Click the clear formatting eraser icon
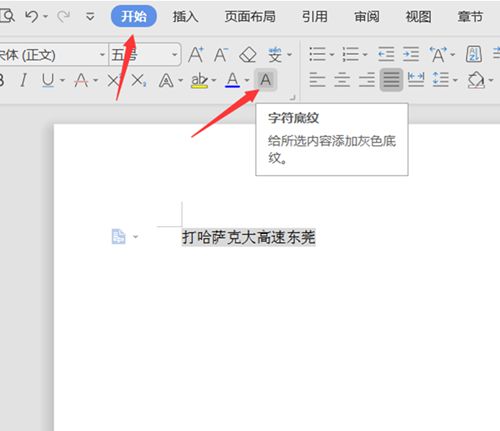 point(248,55)
